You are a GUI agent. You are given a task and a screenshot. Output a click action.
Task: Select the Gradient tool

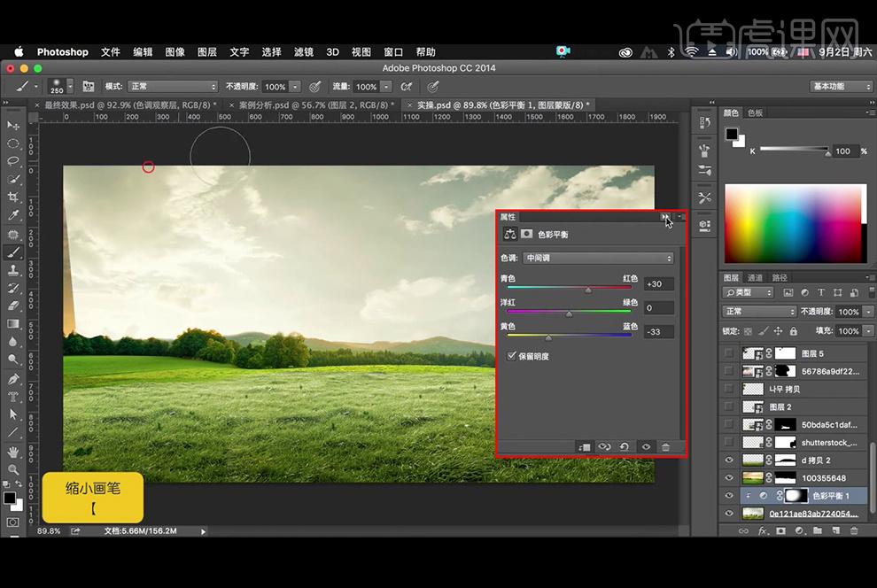click(13, 323)
